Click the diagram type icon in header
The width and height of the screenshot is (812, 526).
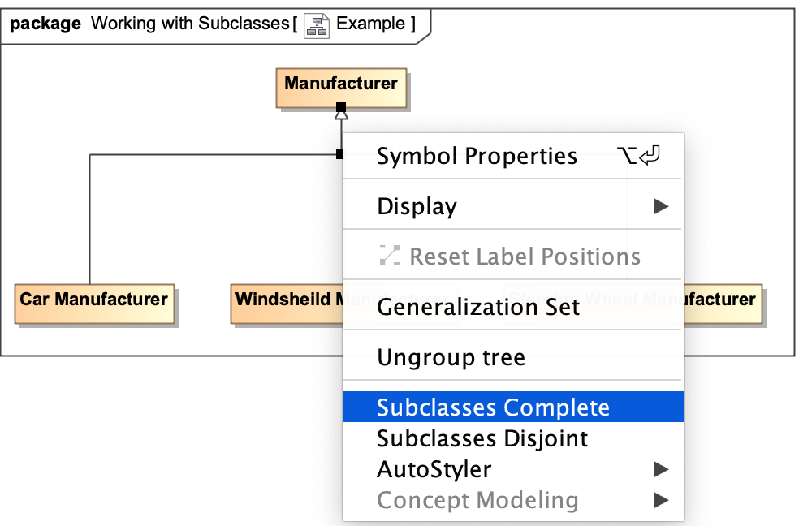315,25
